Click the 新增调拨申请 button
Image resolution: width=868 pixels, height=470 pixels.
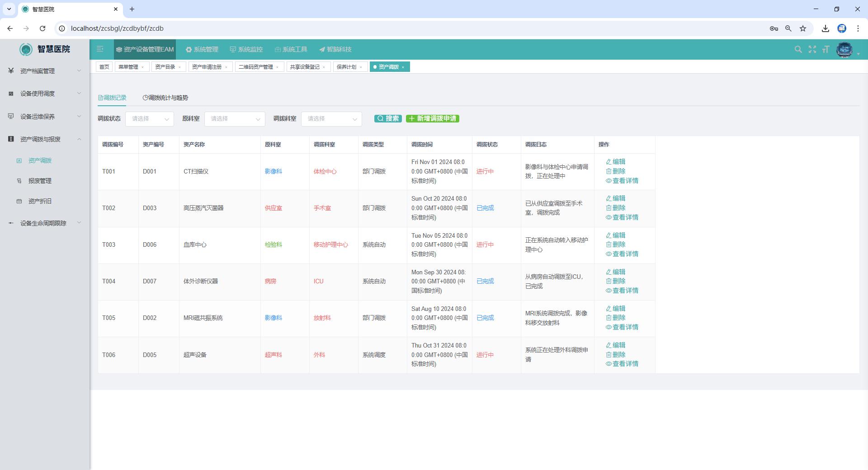432,118
